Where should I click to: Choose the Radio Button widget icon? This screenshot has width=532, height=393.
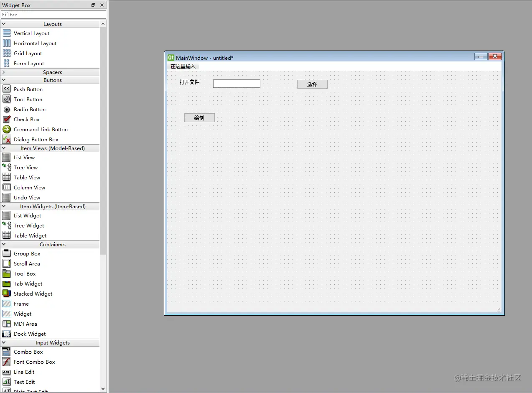[x=7, y=110]
